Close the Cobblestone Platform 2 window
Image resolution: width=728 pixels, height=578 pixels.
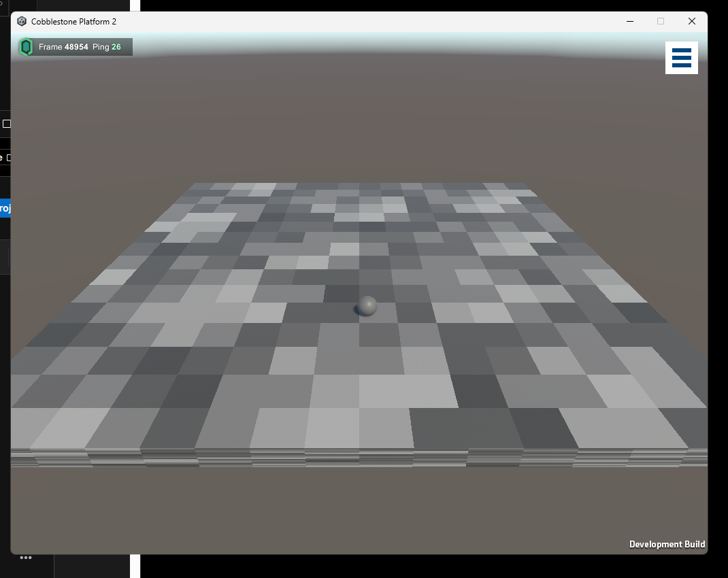[x=692, y=21]
